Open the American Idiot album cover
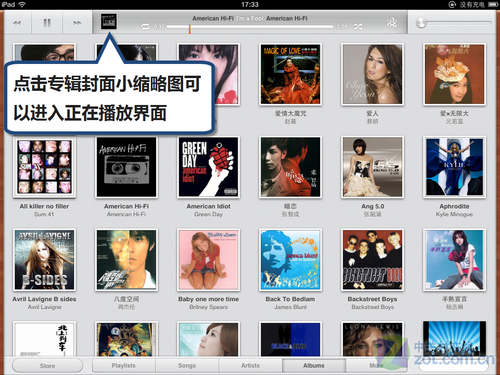500x375 pixels. [208, 167]
